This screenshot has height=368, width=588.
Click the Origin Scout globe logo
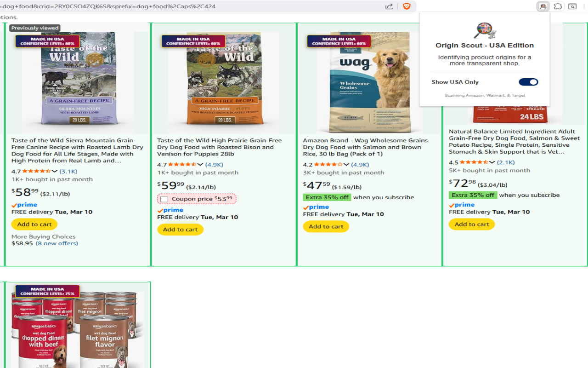tap(485, 30)
